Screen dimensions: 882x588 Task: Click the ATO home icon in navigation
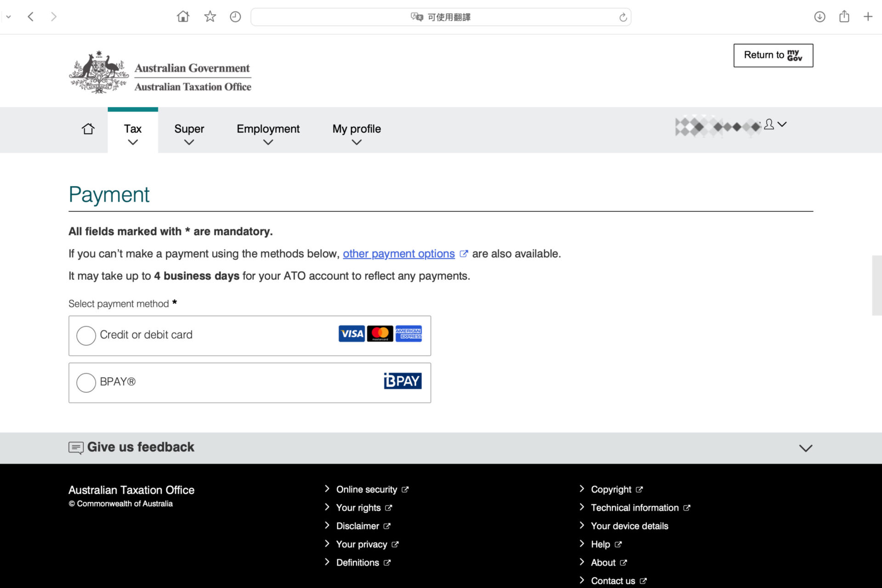coord(88,129)
